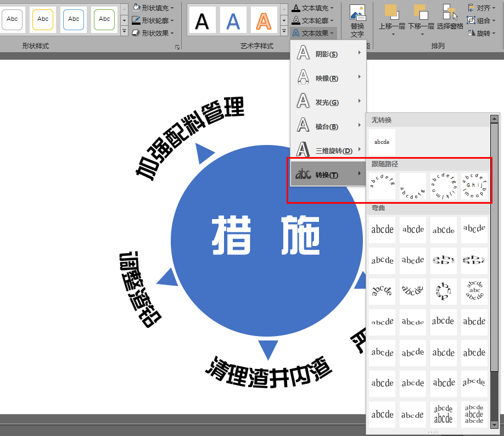This screenshot has width=504, height=436.
Task: Select the second warp transform in the third 弯曲 row
Action: pos(413,292)
